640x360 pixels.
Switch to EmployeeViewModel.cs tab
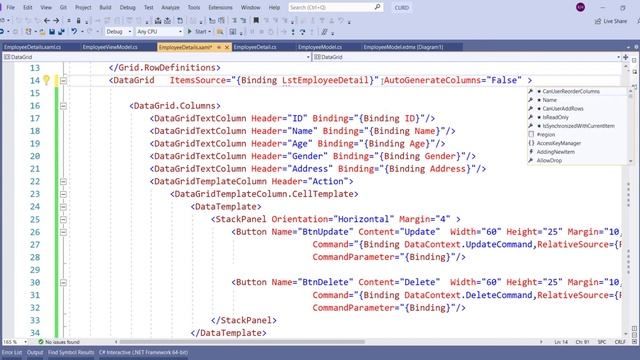(x=110, y=47)
